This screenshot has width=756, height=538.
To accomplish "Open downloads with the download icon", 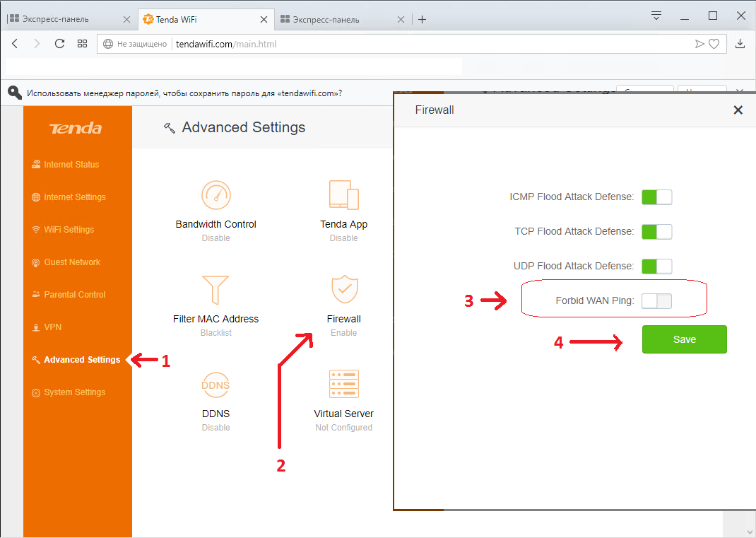I will tap(740, 44).
